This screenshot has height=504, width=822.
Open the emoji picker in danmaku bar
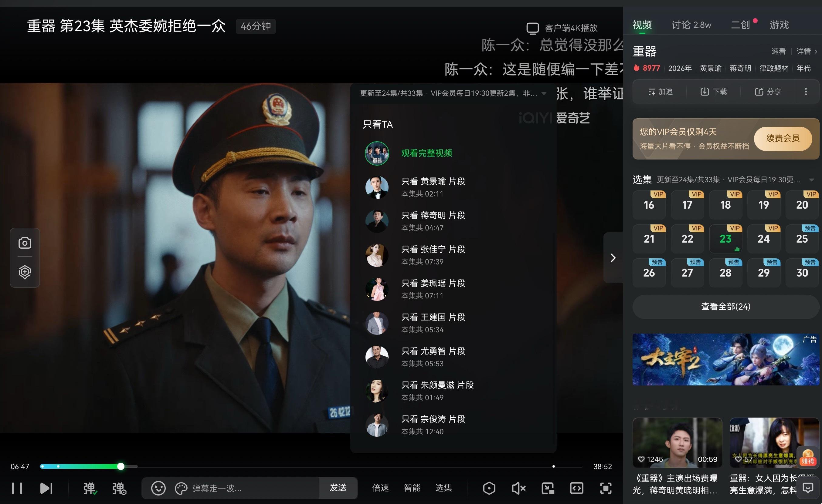point(158,488)
